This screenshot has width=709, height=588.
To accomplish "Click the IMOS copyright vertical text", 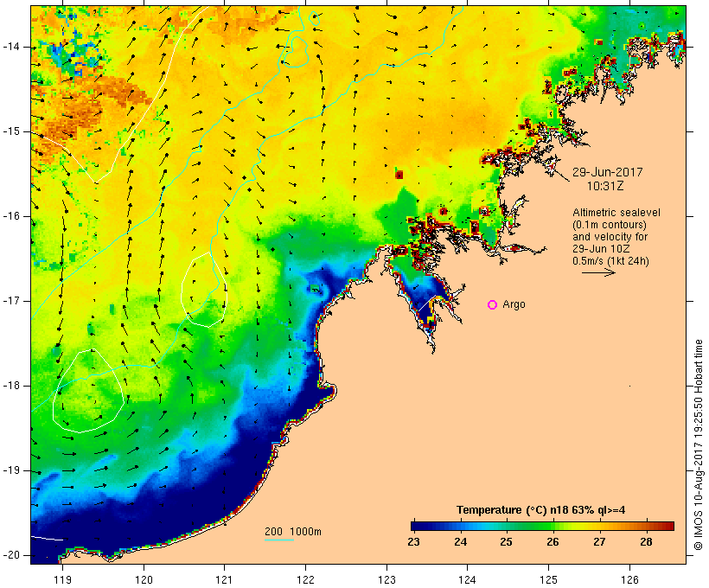I will coord(699,445).
